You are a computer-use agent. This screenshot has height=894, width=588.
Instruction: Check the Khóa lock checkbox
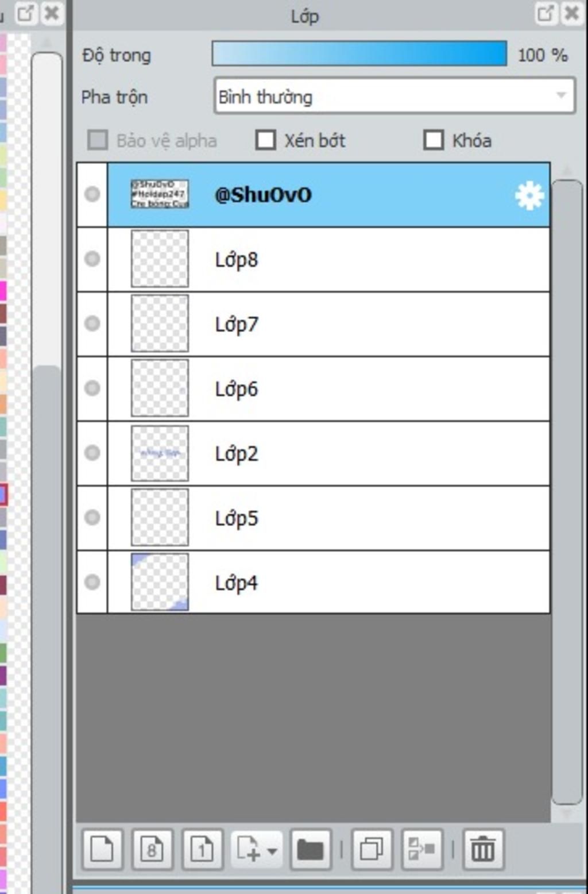[x=434, y=140]
